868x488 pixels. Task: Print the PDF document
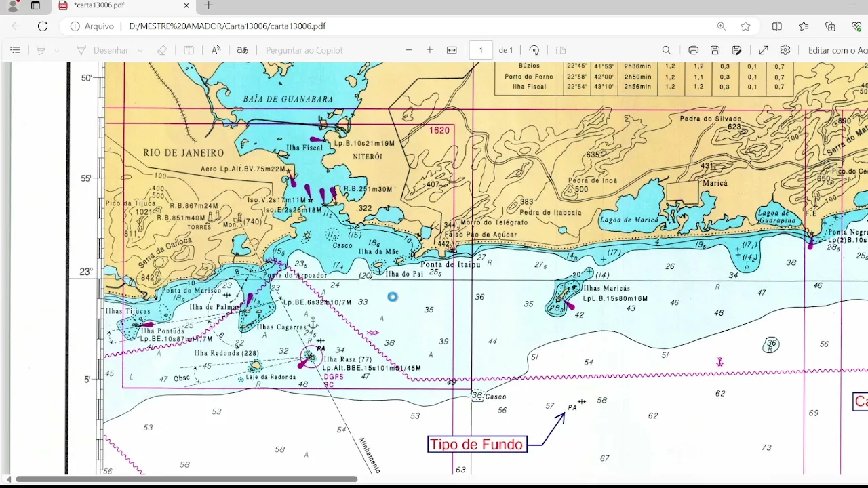pos(693,50)
